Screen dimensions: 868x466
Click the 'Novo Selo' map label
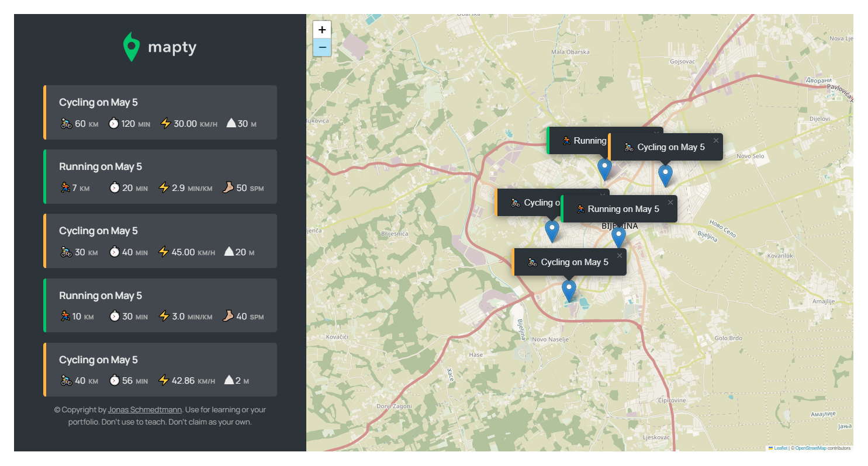point(750,156)
